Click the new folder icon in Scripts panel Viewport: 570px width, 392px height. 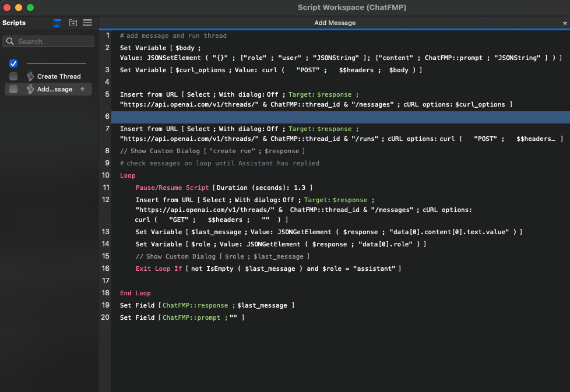click(x=73, y=23)
